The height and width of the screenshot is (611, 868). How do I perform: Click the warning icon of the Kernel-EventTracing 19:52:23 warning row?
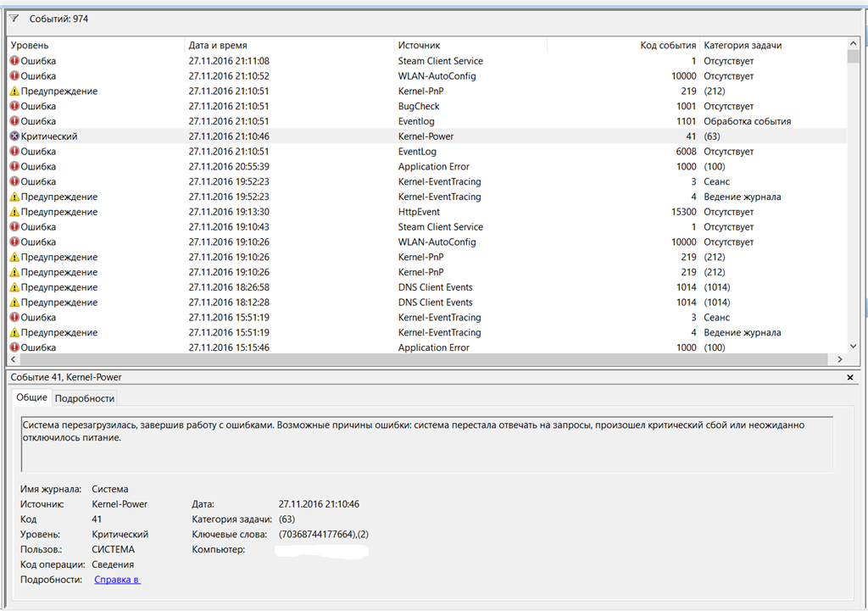pos(14,197)
